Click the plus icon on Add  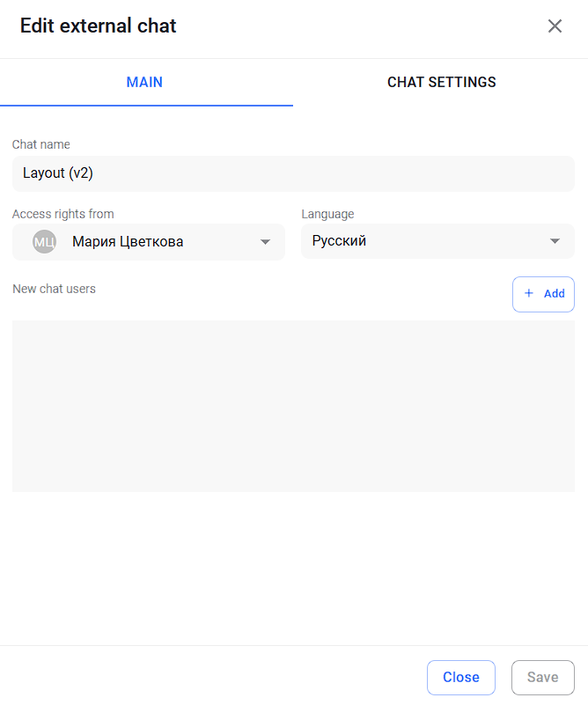pyautogui.click(x=529, y=293)
